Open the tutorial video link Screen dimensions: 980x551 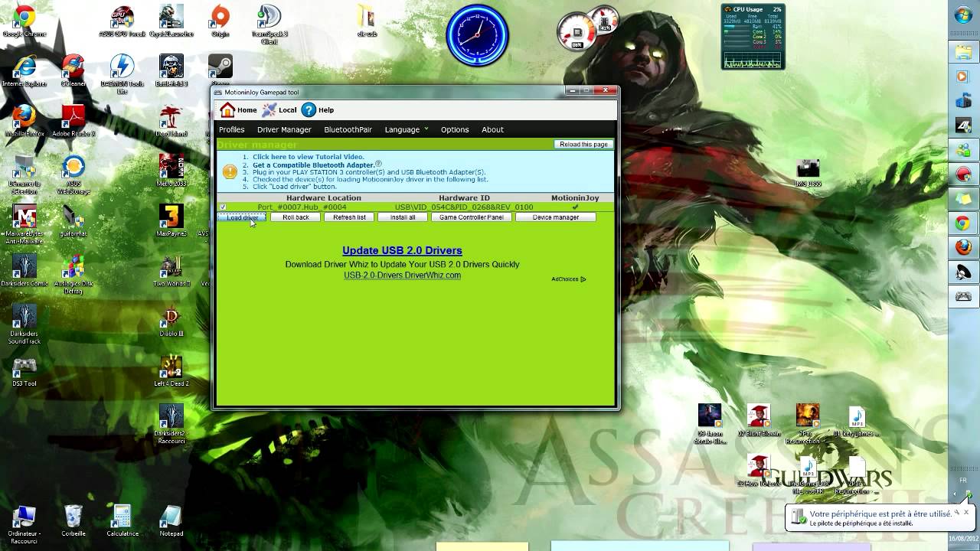coord(309,157)
